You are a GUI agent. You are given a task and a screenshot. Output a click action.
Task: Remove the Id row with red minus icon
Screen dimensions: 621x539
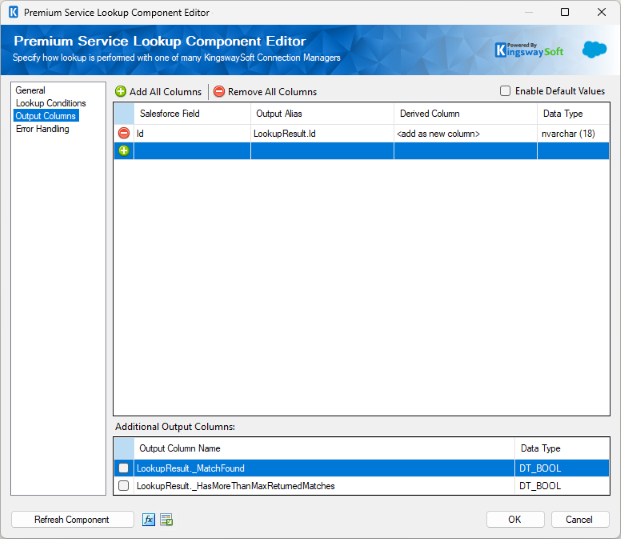tap(124, 133)
